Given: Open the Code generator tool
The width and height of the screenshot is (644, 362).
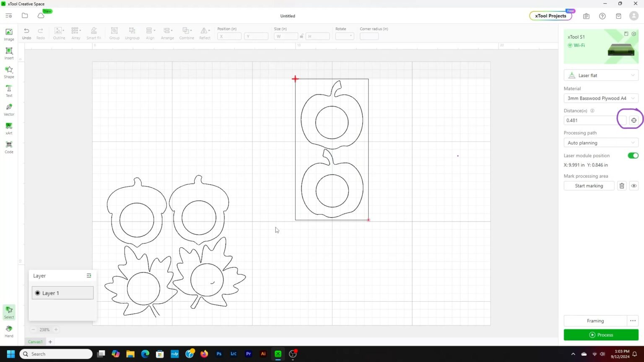Looking at the screenshot, I should pos(9,147).
